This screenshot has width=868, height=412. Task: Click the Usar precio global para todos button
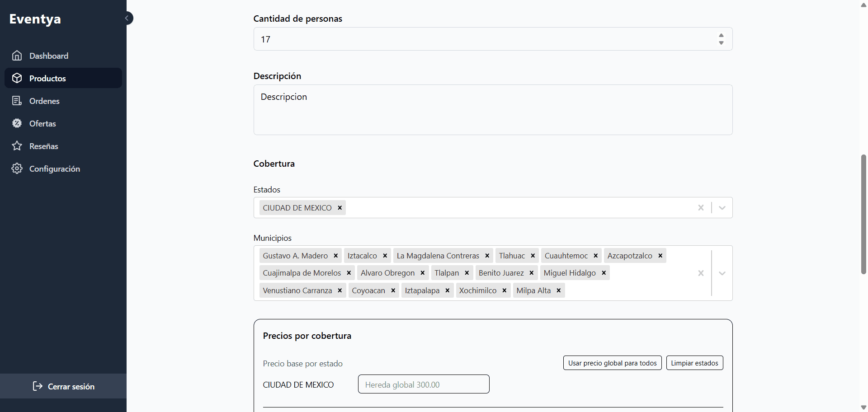click(x=612, y=363)
